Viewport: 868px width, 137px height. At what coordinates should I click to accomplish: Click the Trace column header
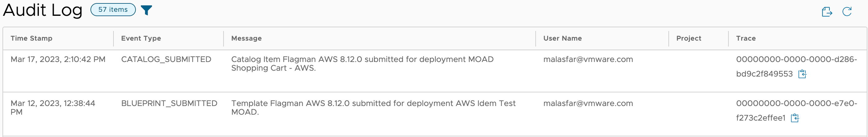click(746, 38)
